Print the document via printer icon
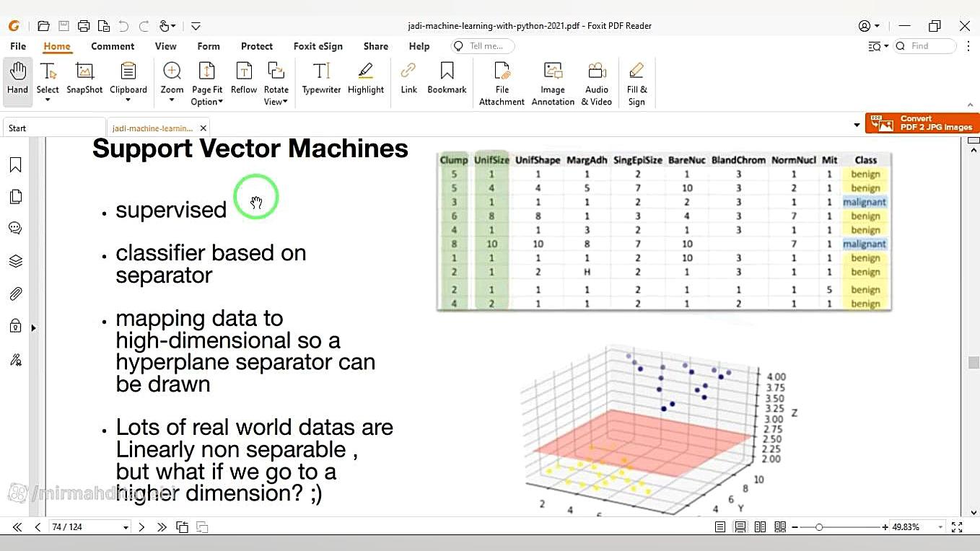Viewport: 980px width, 551px height. (x=84, y=26)
